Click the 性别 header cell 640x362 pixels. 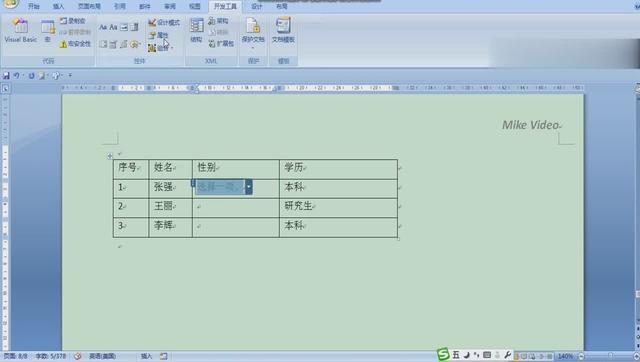pyautogui.click(x=236, y=169)
